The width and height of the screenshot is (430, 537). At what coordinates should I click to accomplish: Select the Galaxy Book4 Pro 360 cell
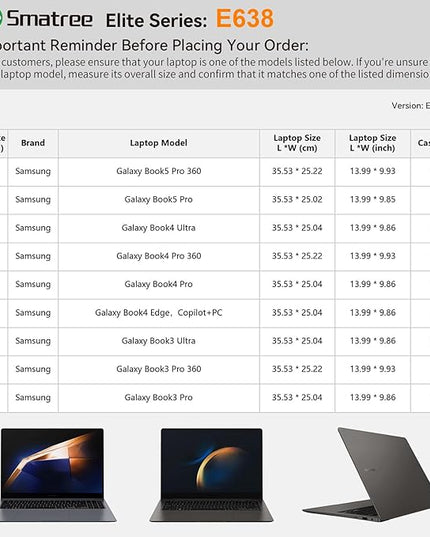point(159,256)
